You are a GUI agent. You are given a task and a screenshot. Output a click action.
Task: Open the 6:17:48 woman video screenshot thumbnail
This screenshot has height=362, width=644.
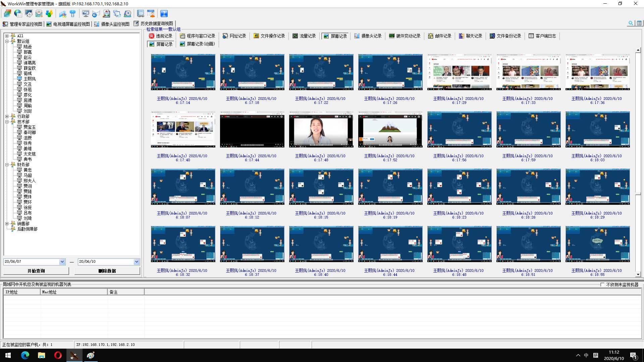(x=321, y=130)
